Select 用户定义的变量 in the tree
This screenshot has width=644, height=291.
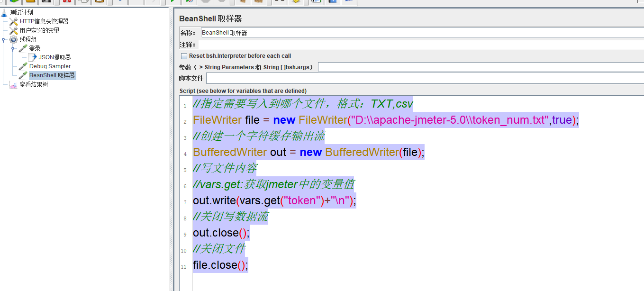[x=39, y=30]
